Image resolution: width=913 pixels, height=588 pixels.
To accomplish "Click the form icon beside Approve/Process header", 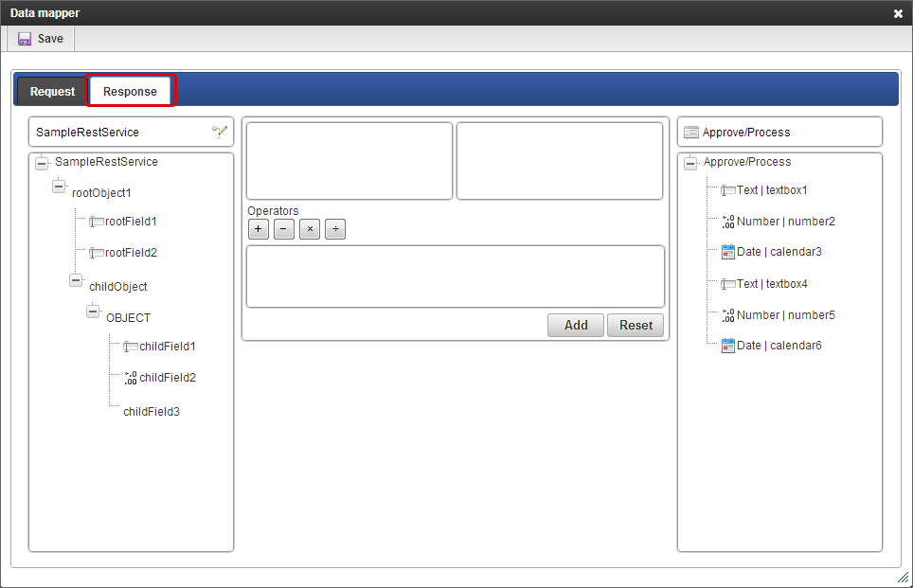I will [691, 133].
